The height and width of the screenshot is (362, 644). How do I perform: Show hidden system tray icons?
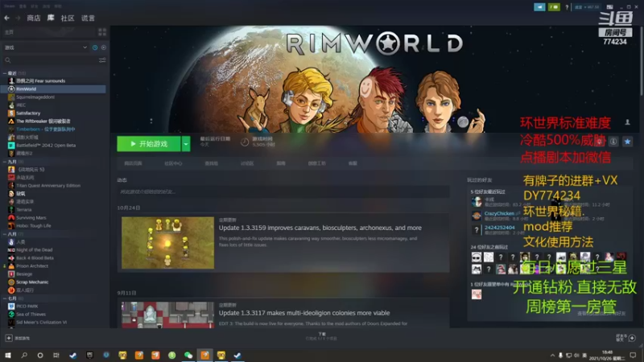[552, 355]
